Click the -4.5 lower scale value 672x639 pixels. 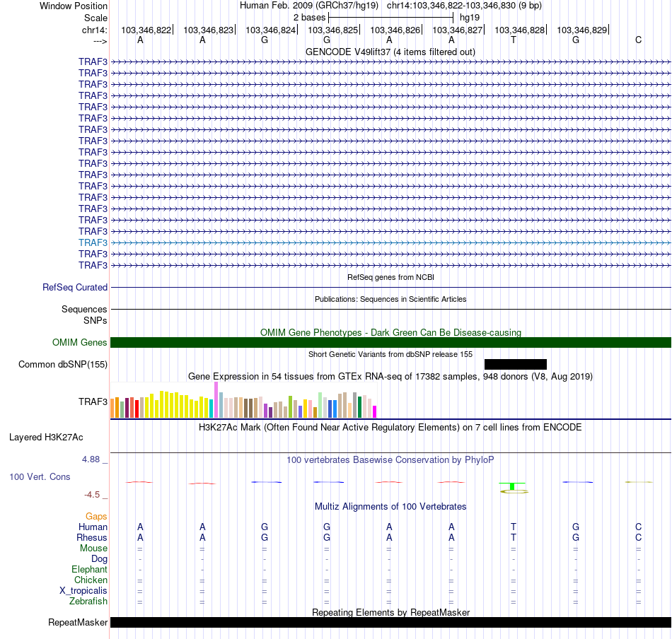pos(92,495)
